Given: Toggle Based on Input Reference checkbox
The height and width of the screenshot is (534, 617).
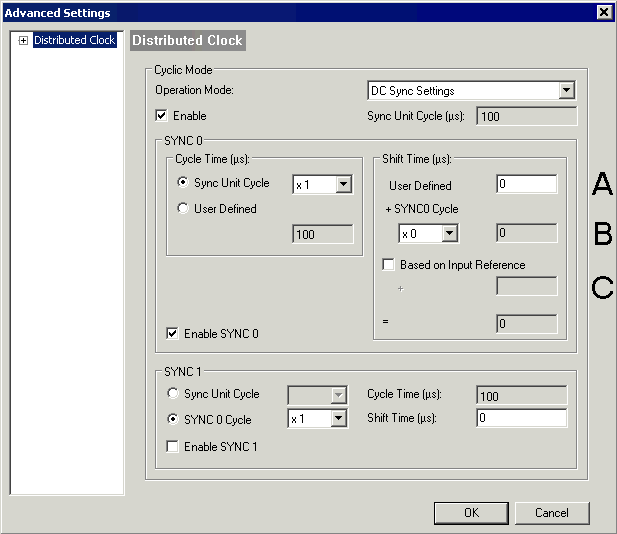Looking at the screenshot, I should pos(388,264).
